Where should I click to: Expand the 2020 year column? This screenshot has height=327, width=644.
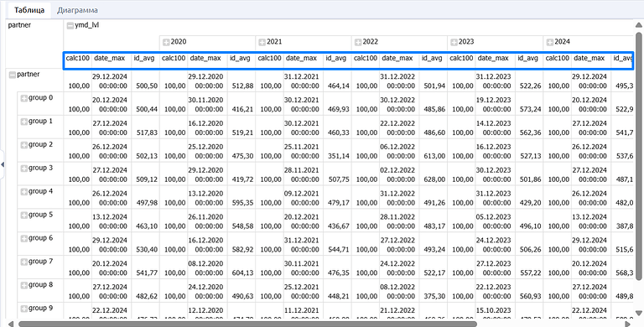(x=166, y=42)
